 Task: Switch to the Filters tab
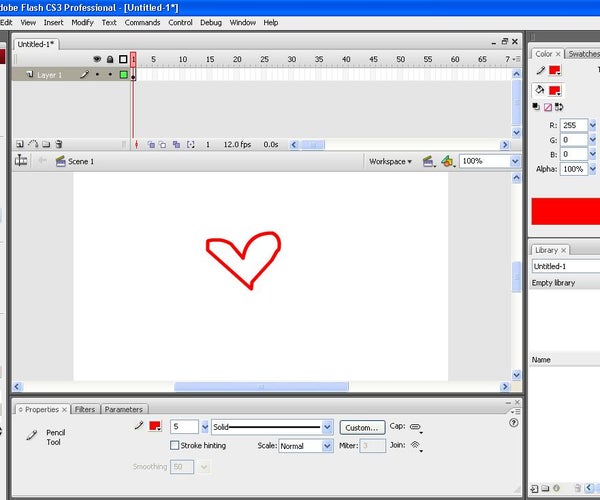85,409
